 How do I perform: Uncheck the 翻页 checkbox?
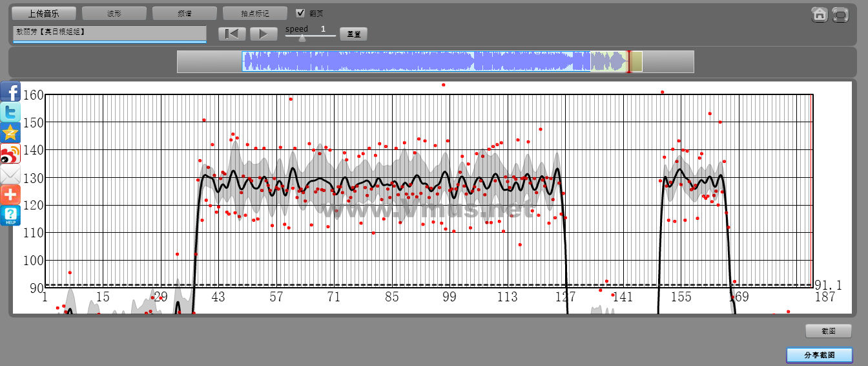tap(300, 13)
